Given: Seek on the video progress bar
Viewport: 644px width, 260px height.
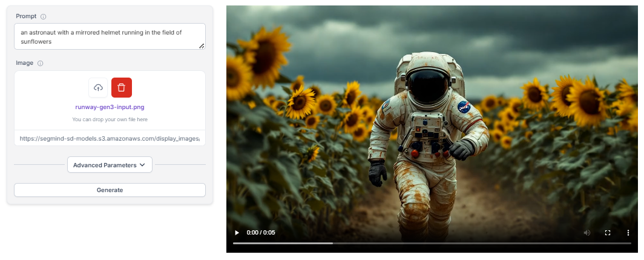Looking at the screenshot, I should (x=432, y=243).
